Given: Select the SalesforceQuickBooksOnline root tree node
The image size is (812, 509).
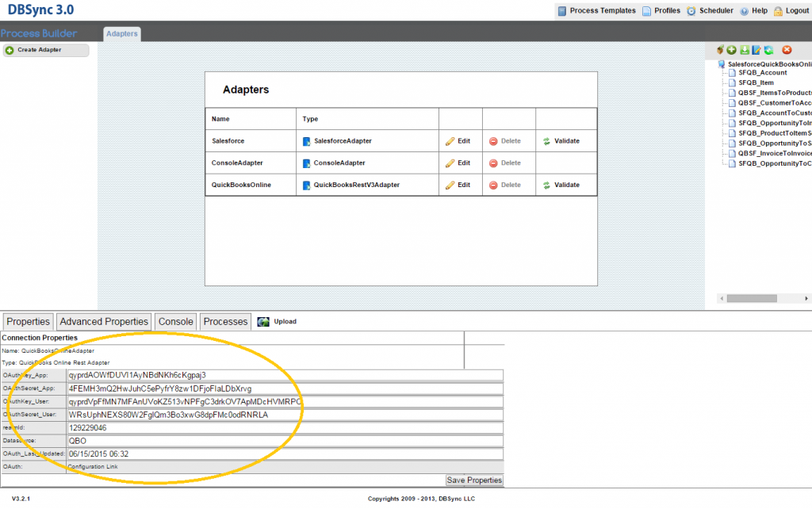Looking at the screenshot, I should [x=768, y=63].
